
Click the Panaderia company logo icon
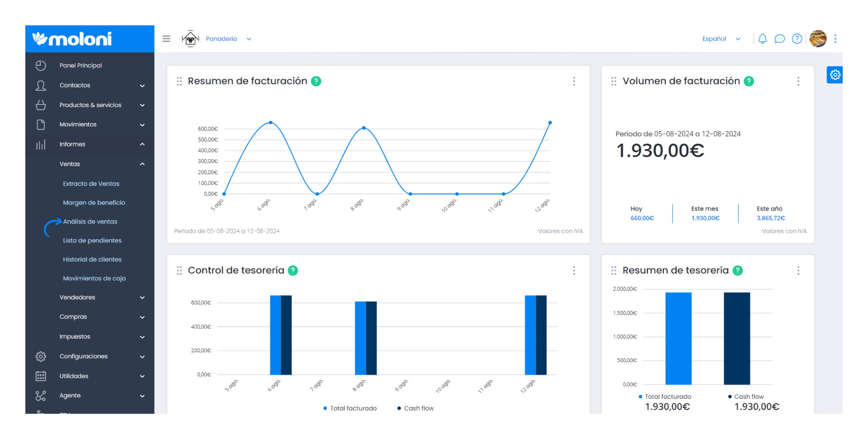coord(190,39)
